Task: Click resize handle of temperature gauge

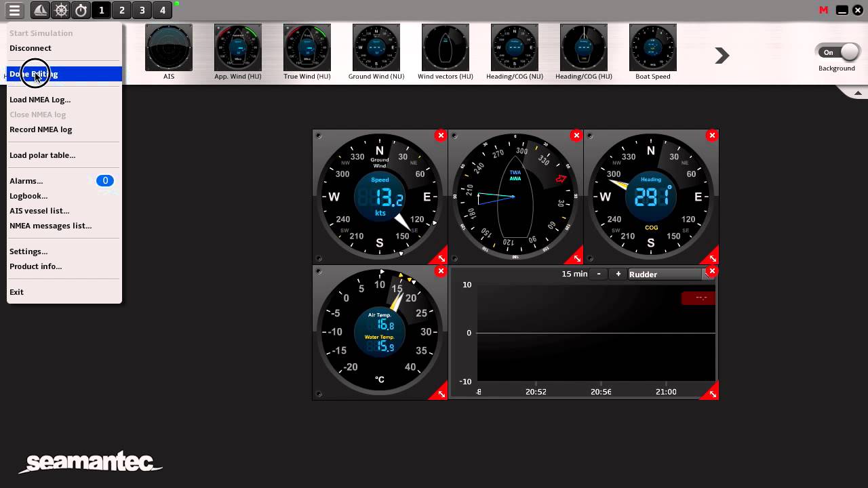Action: pyautogui.click(x=441, y=393)
